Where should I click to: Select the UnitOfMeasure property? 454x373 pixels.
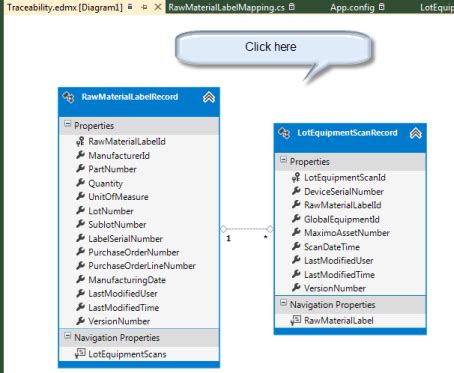tap(118, 197)
